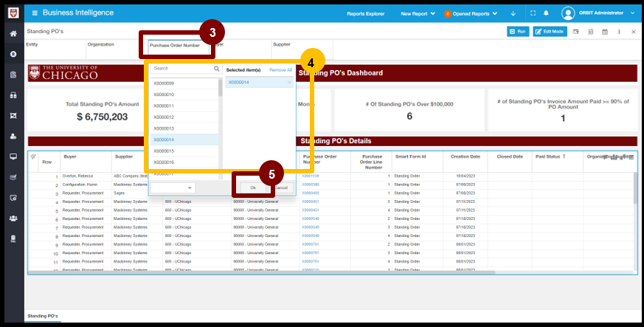Open purchase order link X0001139
Image resolution: width=644 pixels, height=327 pixels.
point(311,176)
